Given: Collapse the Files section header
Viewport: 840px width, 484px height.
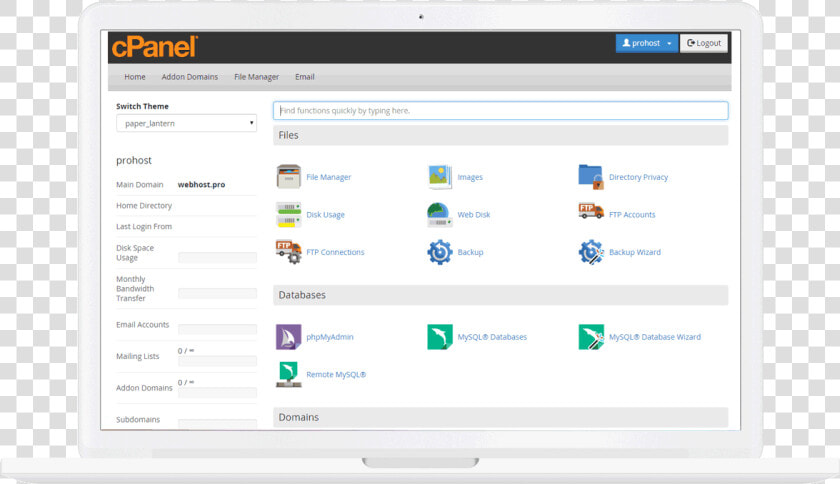Looking at the screenshot, I should tap(500, 135).
